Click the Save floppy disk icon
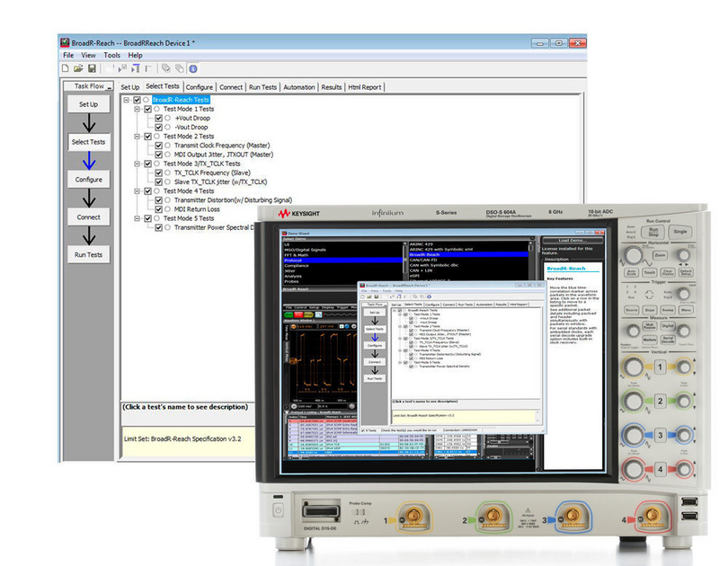The width and height of the screenshot is (728, 566). pyautogui.click(x=92, y=68)
